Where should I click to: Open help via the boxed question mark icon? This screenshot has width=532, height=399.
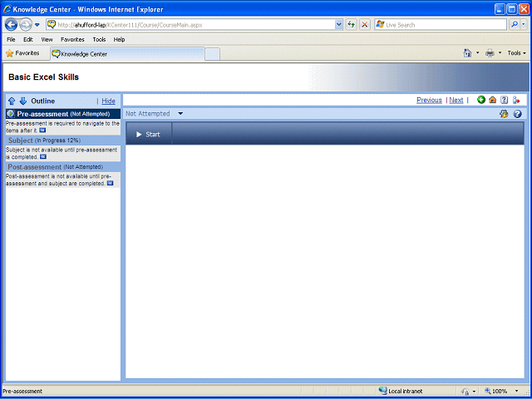click(x=505, y=100)
